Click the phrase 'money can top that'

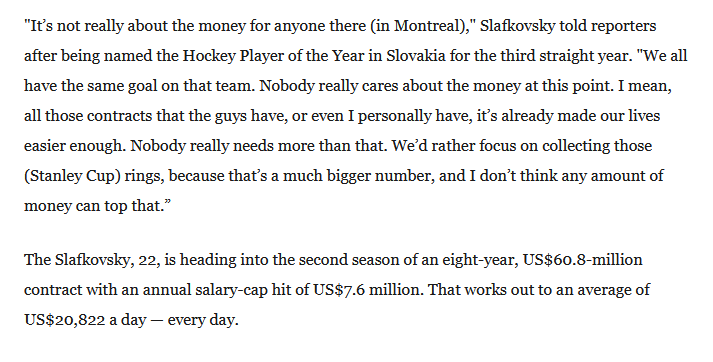[x=93, y=206]
